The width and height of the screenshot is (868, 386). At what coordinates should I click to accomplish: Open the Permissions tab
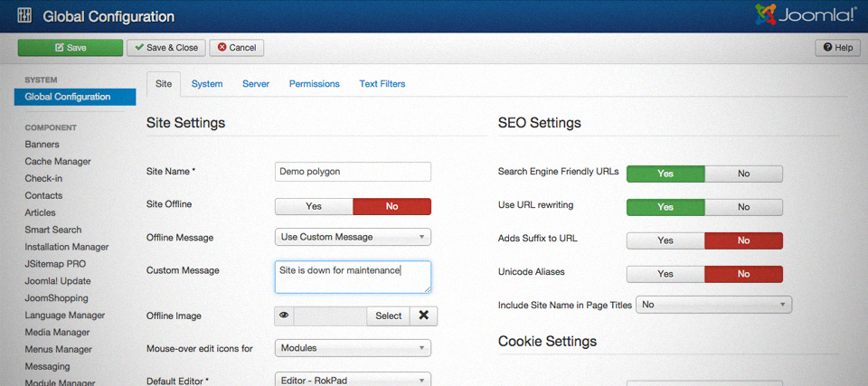click(315, 84)
